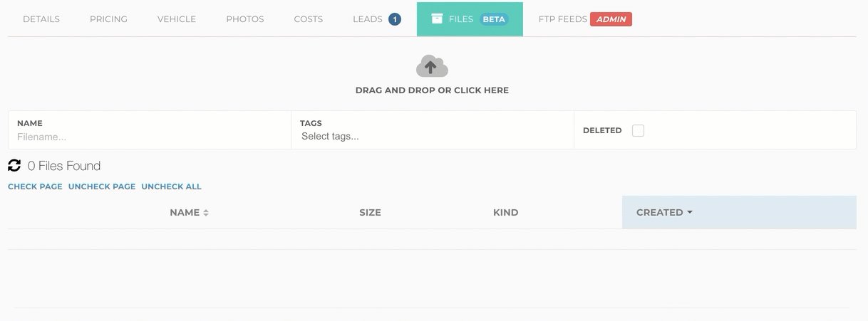Click the Uncheck Page link
The image size is (868, 321).
[x=102, y=186]
